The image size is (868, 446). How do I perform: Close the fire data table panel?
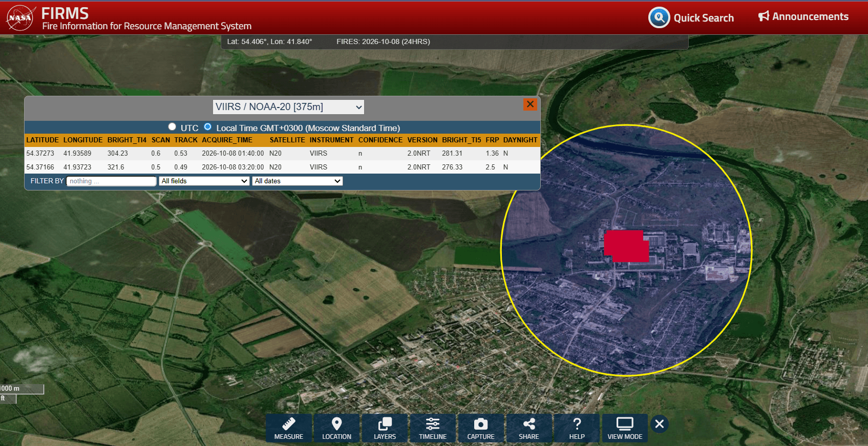tap(530, 104)
